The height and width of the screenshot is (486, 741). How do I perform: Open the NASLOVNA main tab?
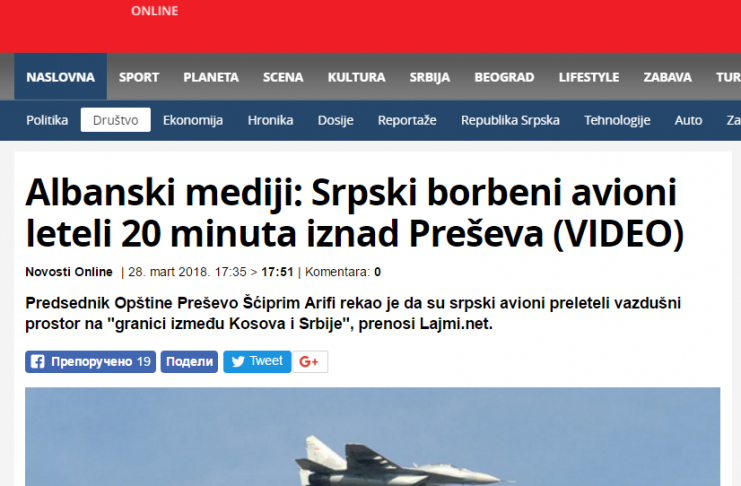(60, 77)
